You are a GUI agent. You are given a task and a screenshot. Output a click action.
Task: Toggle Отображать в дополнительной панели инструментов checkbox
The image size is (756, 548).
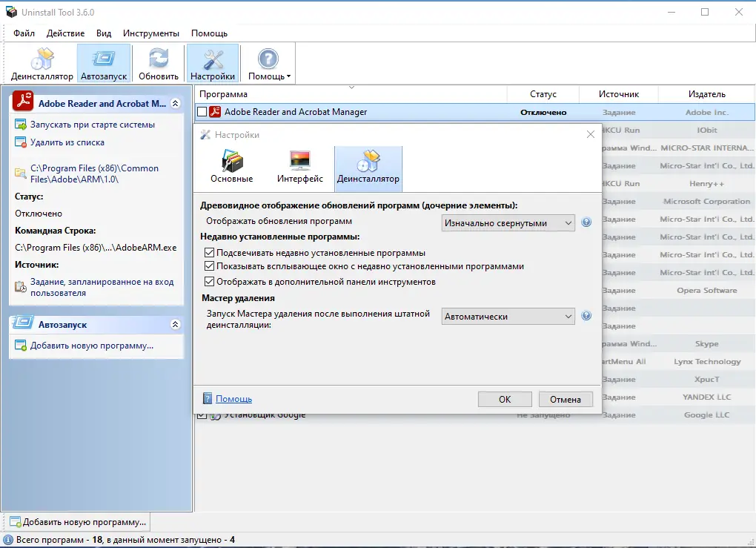click(x=209, y=281)
